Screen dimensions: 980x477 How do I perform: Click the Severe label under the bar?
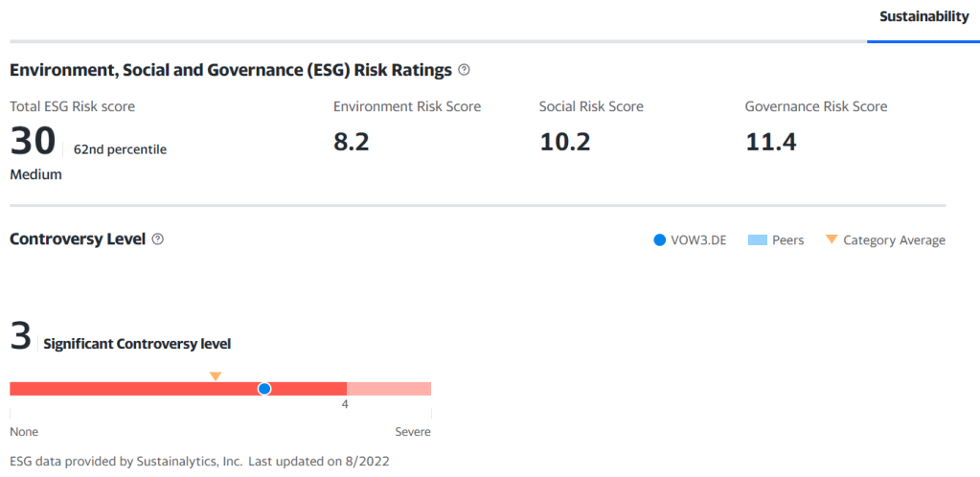[413, 432]
